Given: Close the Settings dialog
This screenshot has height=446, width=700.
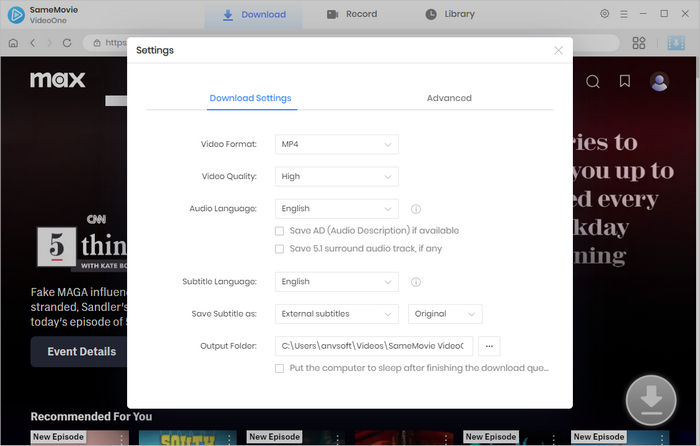Looking at the screenshot, I should [x=558, y=50].
